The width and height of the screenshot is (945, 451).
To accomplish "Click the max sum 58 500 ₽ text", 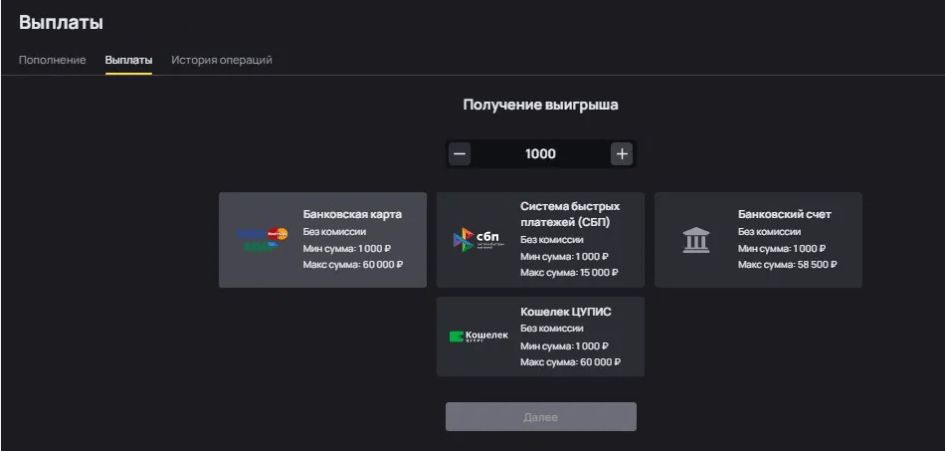I will coord(787,265).
